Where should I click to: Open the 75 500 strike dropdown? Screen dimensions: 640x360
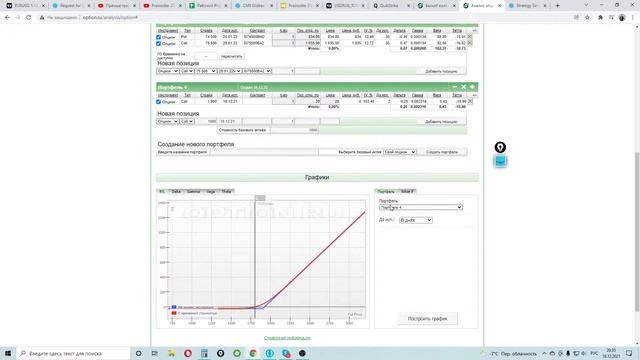click(x=206, y=71)
